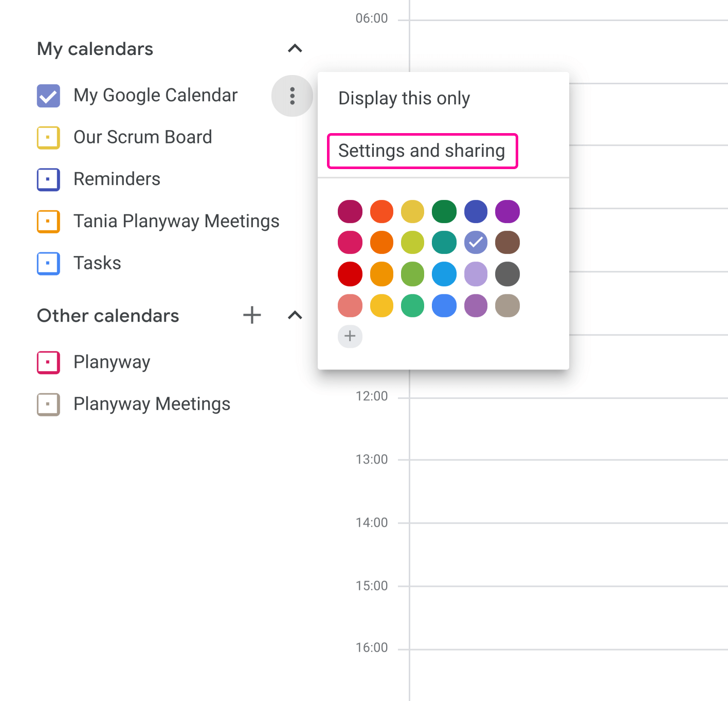Choose the brown color swatch
Screen dimensions: 728x701
coord(507,242)
